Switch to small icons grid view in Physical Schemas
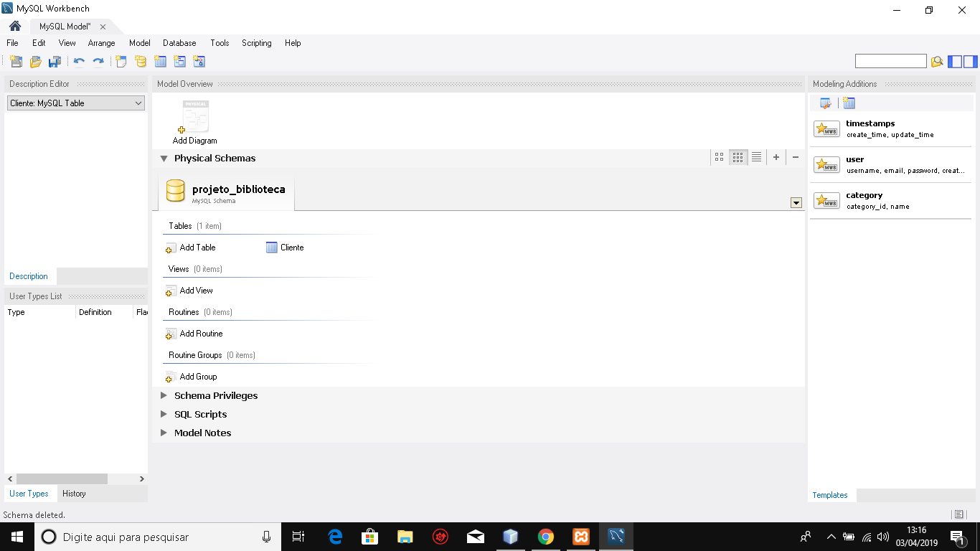Screen dimensions: 980x551 pyautogui.click(x=738, y=157)
